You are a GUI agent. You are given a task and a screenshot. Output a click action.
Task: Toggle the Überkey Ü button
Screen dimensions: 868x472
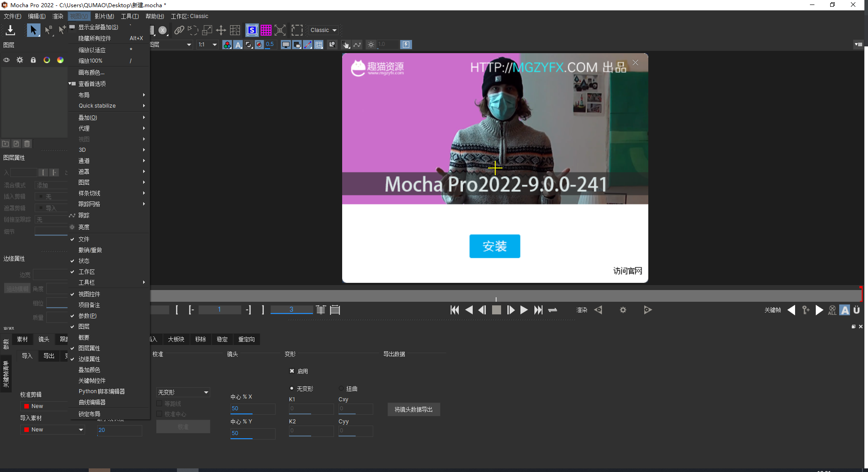[857, 310]
